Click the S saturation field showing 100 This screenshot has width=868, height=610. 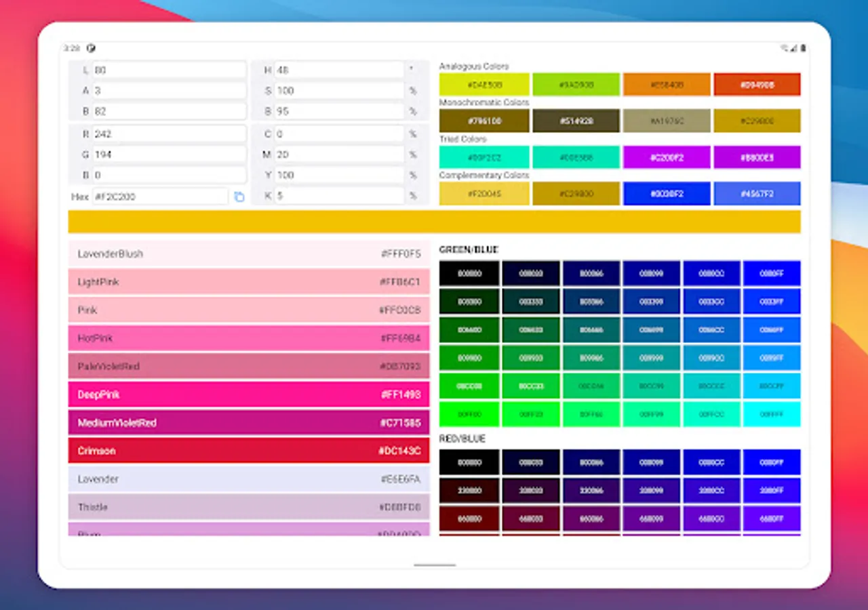tap(339, 90)
